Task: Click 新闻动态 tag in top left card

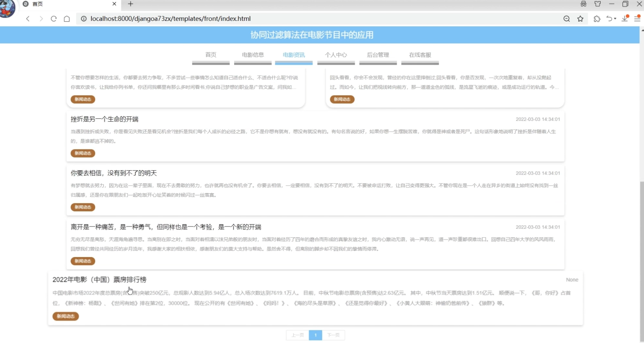Action: click(x=83, y=99)
